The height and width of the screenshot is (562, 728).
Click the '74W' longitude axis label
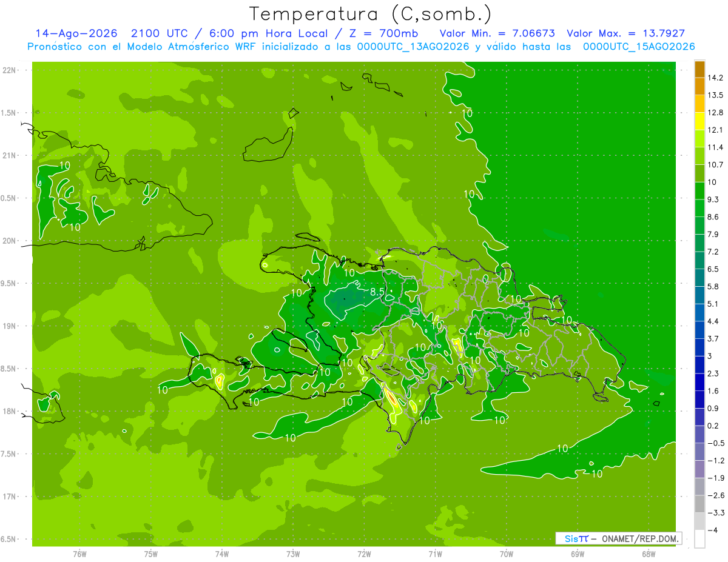222,554
